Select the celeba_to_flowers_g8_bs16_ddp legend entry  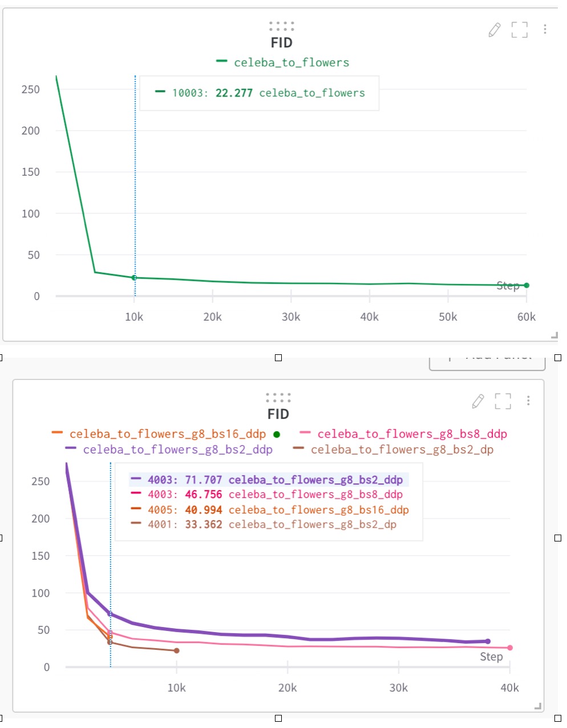pyautogui.click(x=160, y=434)
